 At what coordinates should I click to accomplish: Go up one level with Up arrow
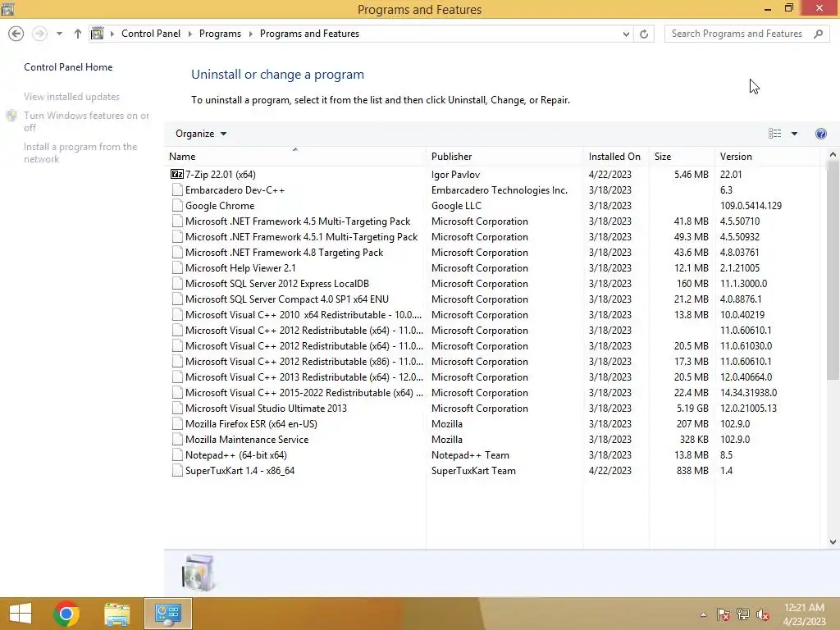78,34
